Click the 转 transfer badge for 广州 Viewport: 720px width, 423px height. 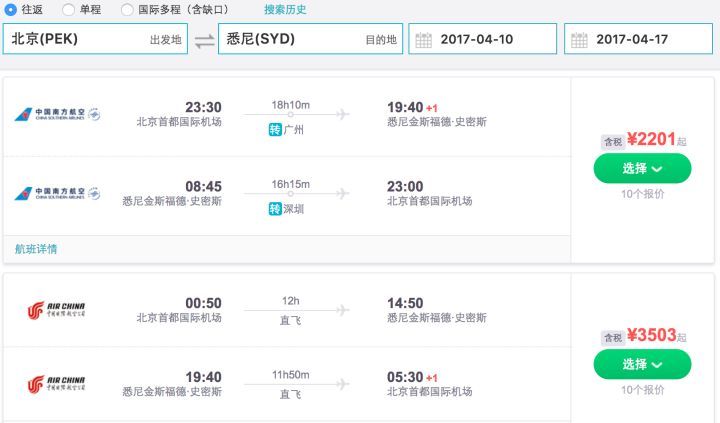275,130
